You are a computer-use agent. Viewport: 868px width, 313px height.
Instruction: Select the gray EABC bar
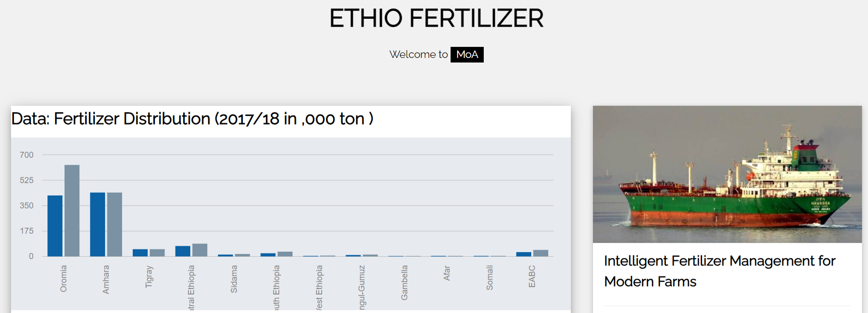[540, 253]
